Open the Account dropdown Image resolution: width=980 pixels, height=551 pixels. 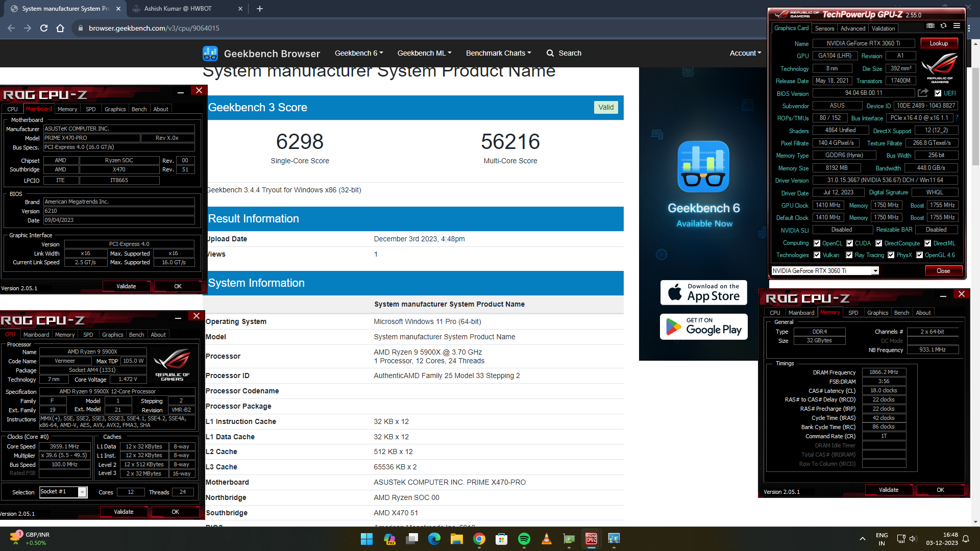(x=745, y=53)
